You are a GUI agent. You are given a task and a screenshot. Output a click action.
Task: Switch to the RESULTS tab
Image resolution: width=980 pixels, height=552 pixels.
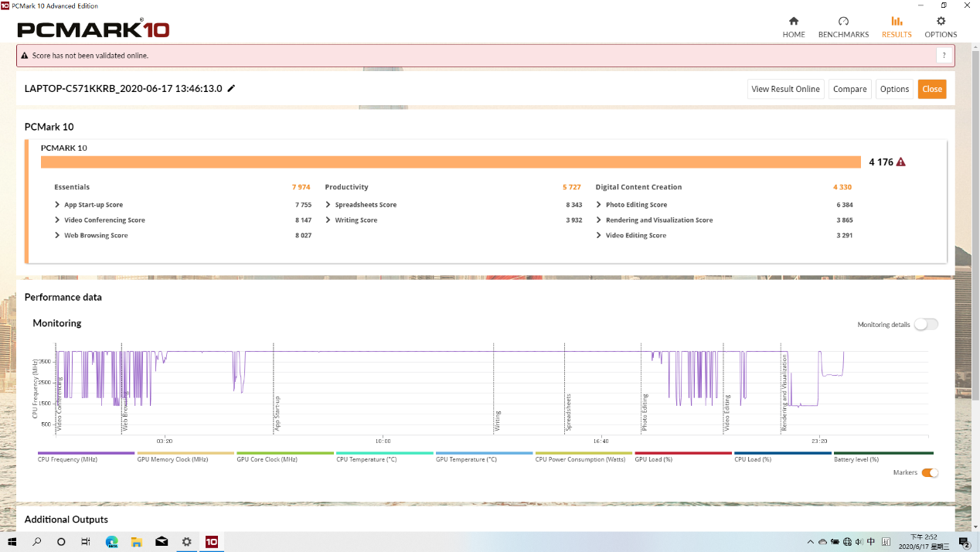click(897, 27)
